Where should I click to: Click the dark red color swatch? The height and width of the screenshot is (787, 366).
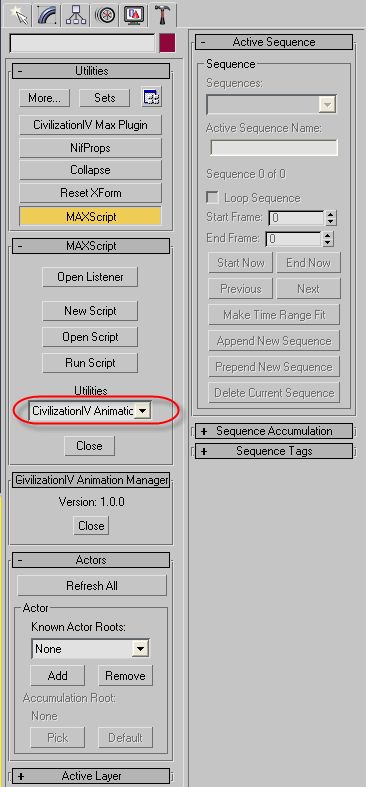167,44
